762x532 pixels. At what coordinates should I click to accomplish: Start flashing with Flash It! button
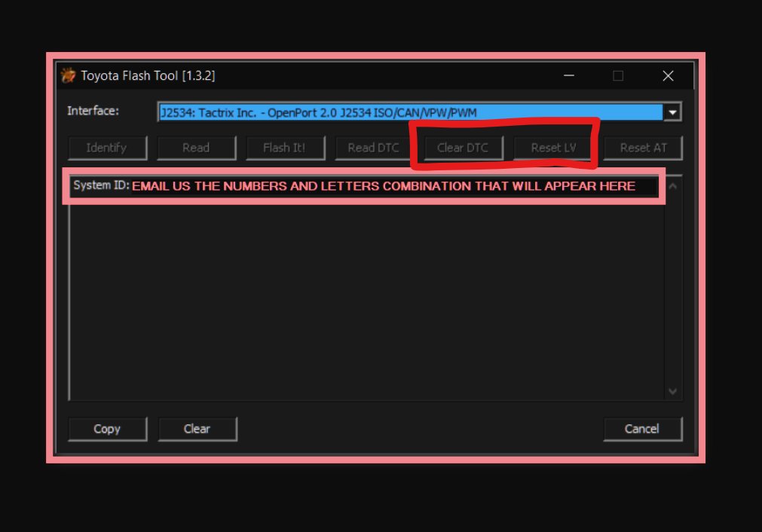click(285, 148)
